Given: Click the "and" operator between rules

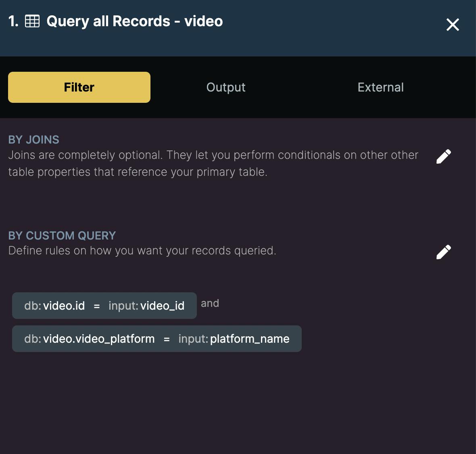Looking at the screenshot, I should coord(210,303).
